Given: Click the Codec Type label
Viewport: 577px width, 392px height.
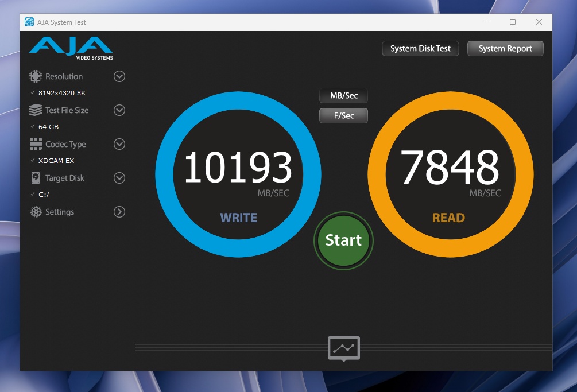Looking at the screenshot, I should (x=65, y=144).
